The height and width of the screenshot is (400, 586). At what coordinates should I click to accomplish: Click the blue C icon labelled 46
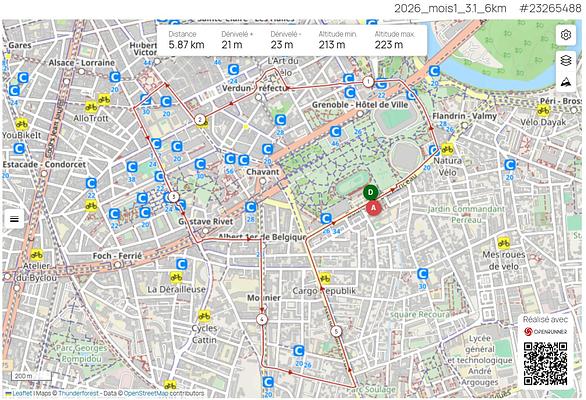(x=335, y=132)
